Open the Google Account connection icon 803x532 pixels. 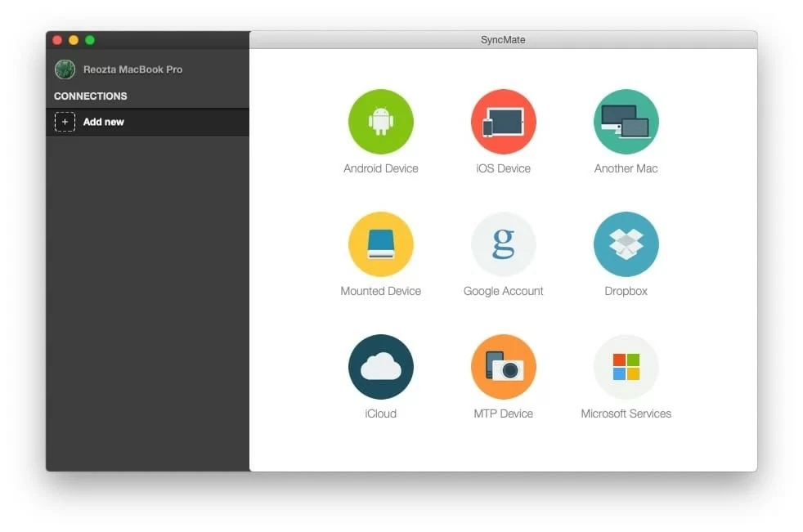504,244
